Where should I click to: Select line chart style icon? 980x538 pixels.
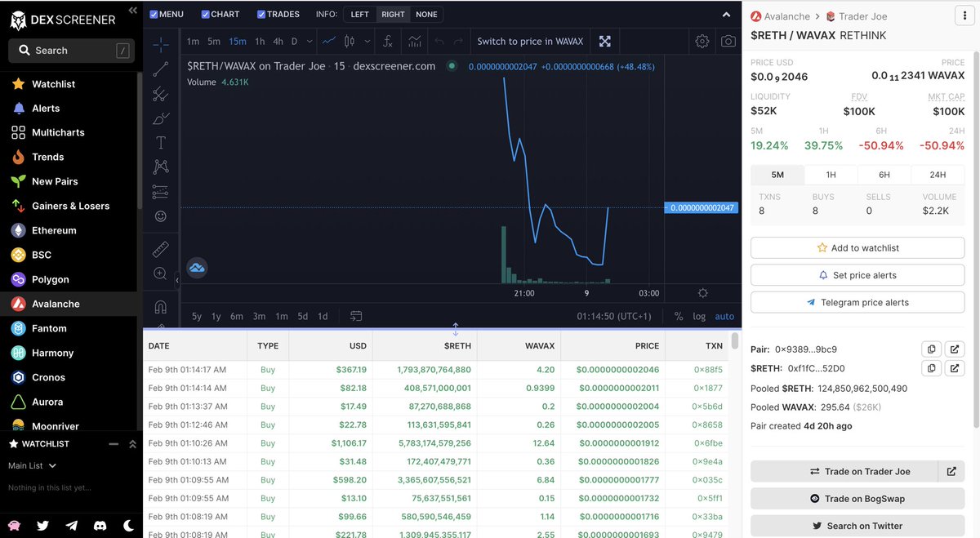coord(328,41)
